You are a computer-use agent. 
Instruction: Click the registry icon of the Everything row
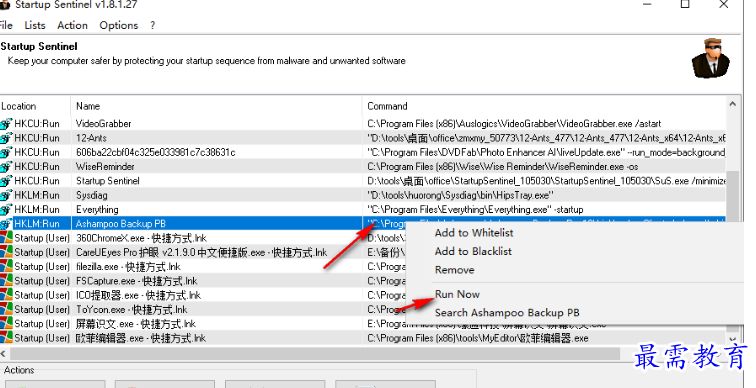click(x=6, y=210)
